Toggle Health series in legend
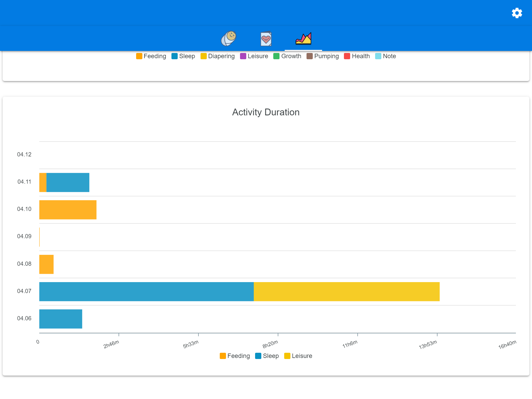Screen dimensions: 532x399 point(357,56)
